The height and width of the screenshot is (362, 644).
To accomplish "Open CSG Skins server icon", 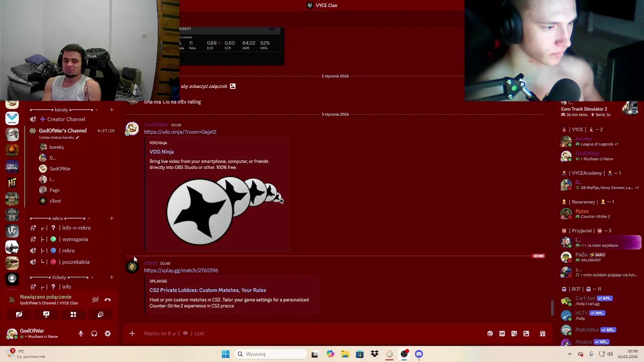I will 12,166.
